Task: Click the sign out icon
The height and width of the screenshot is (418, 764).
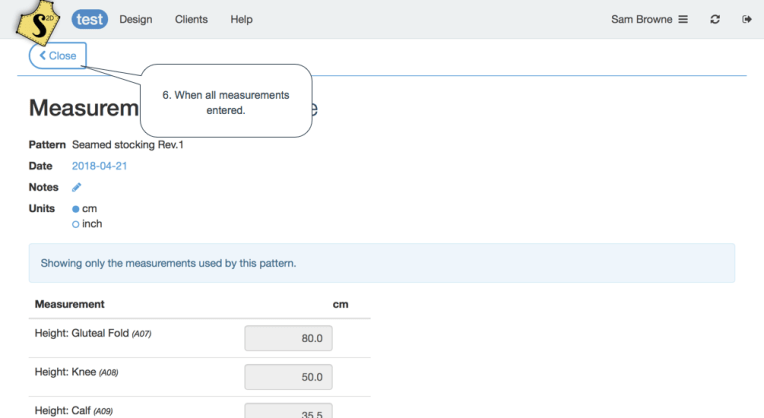Action: click(746, 19)
